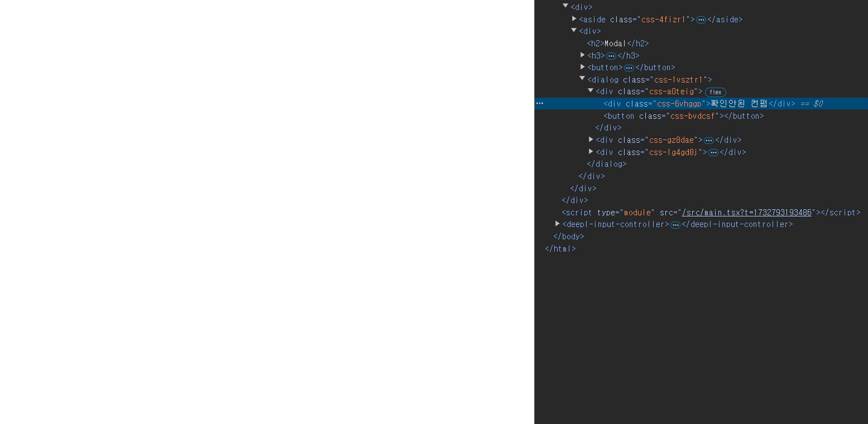868x424 pixels.
Task: Click the closing body tag
Action: [x=569, y=237]
